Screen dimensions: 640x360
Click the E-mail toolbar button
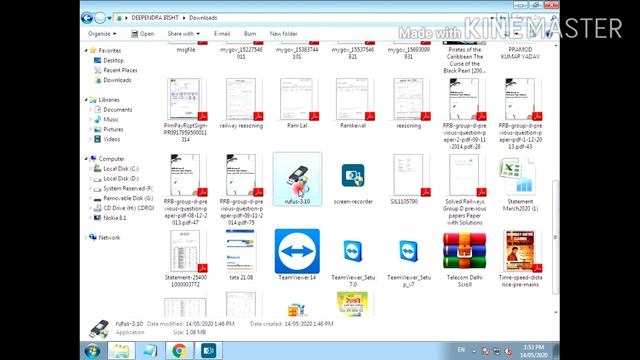[x=222, y=34]
